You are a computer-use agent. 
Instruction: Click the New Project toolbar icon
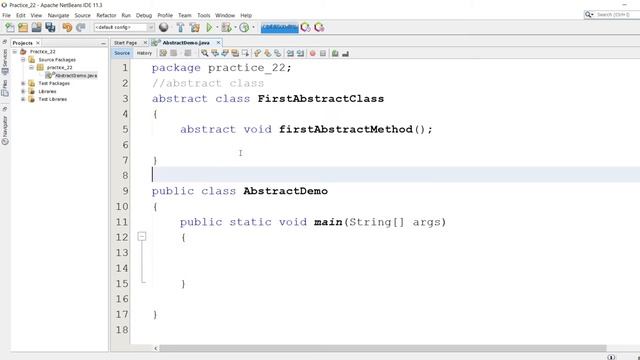23,27
